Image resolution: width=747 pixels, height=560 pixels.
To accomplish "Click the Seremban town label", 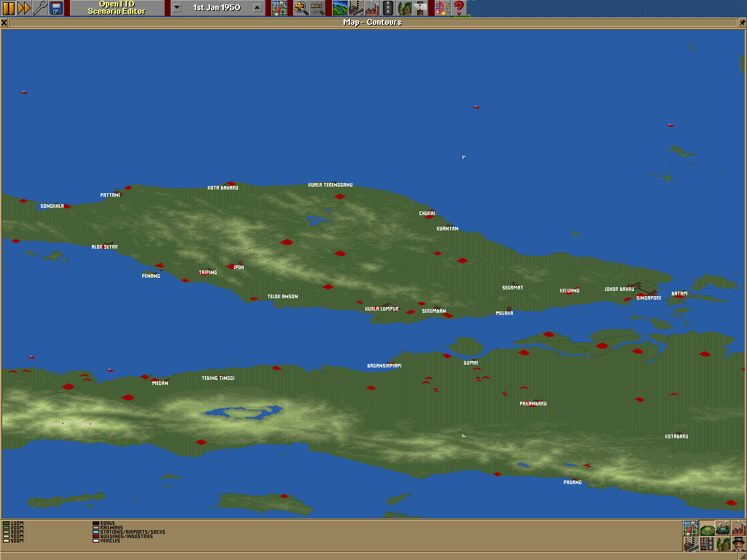I will 434,311.
